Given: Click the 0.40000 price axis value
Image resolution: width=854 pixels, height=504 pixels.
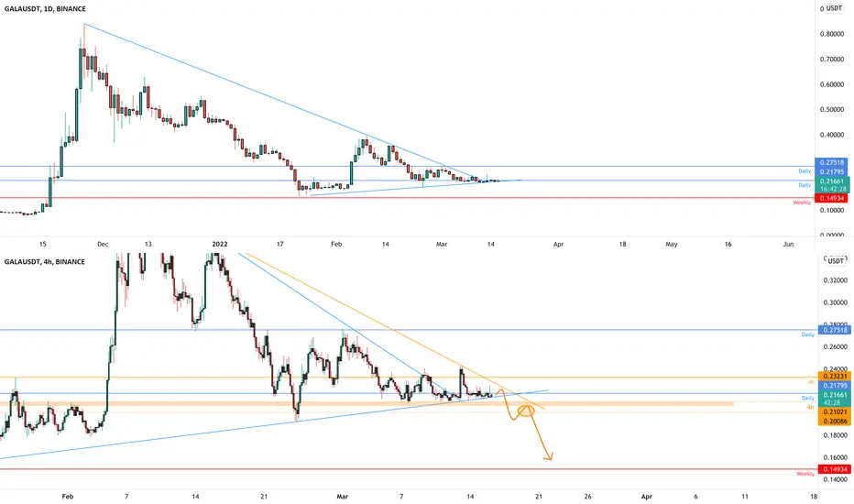Looking at the screenshot, I should click(832, 135).
